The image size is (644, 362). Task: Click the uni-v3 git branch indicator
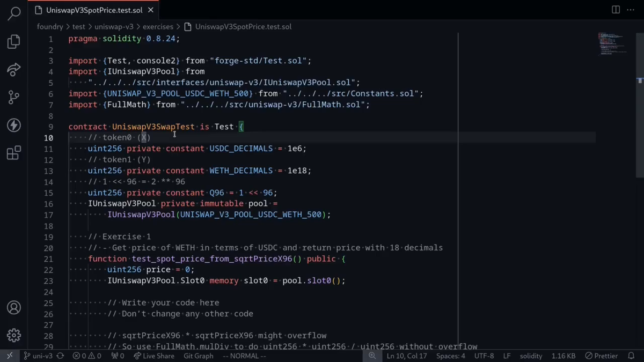38,356
